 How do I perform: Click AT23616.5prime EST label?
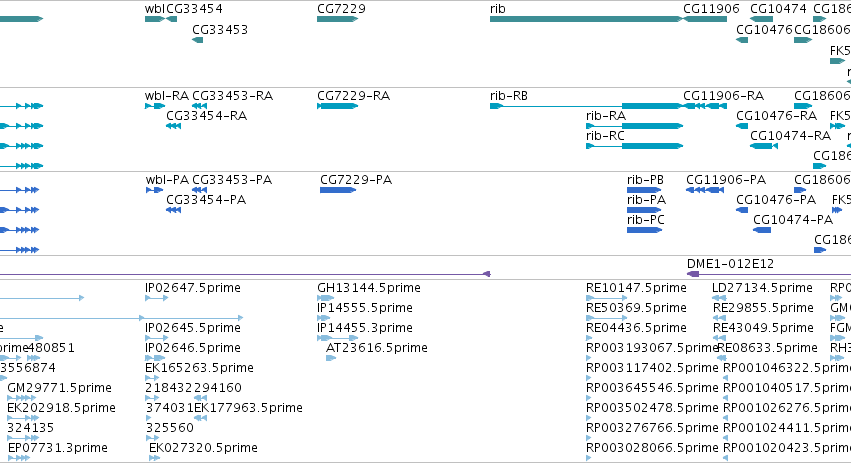[x=377, y=348]
